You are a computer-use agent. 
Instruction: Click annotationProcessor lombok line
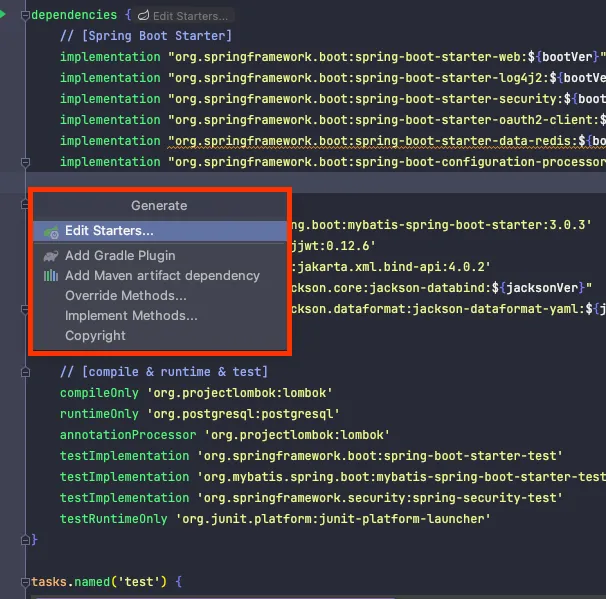(225, 435)
